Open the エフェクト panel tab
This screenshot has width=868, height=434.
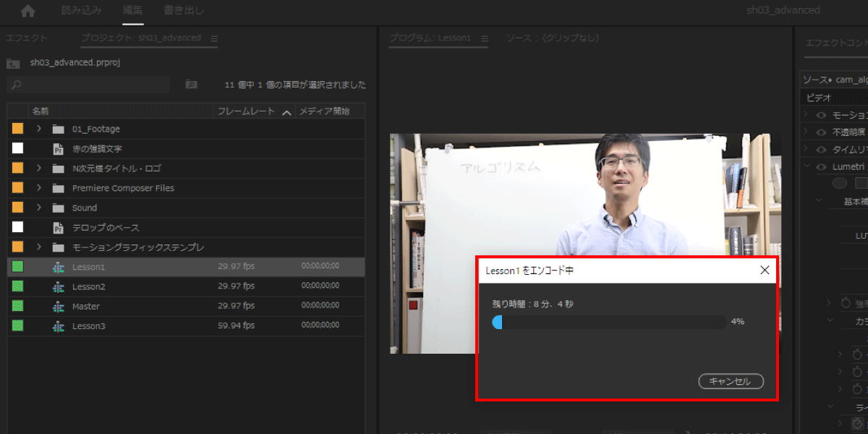tap(27, 38)
